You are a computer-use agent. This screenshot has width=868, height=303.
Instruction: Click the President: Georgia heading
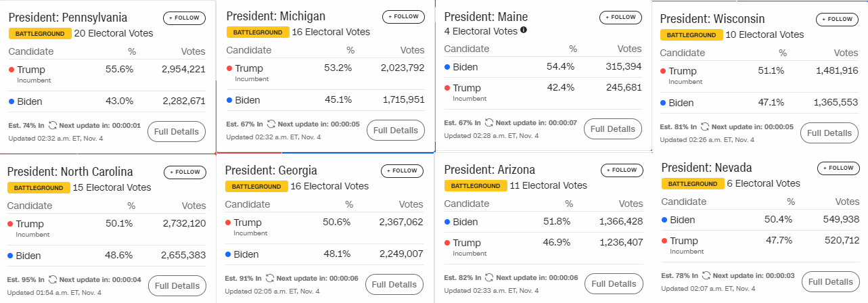(271, 170)
